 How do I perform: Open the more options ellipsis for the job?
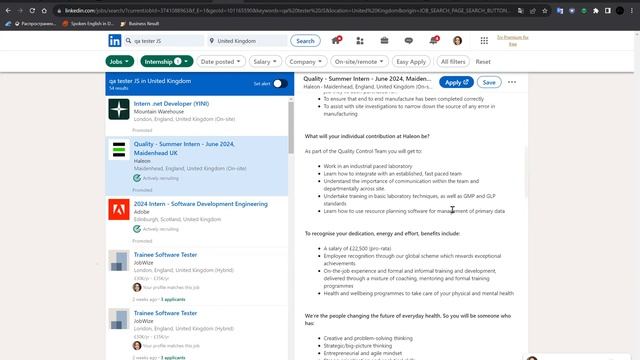pyautogui.click(x=512, y=82)
